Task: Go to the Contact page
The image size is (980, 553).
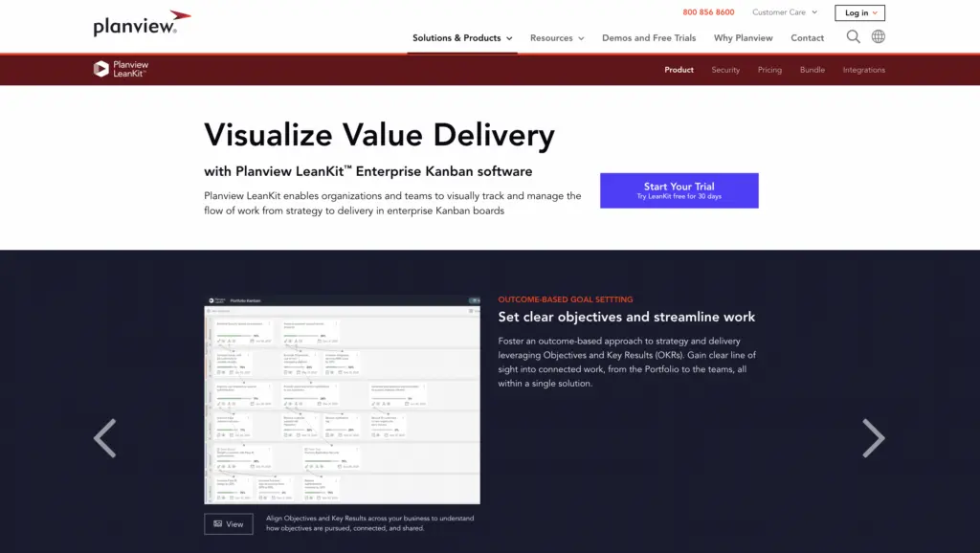Action: [x=807, y=38]
